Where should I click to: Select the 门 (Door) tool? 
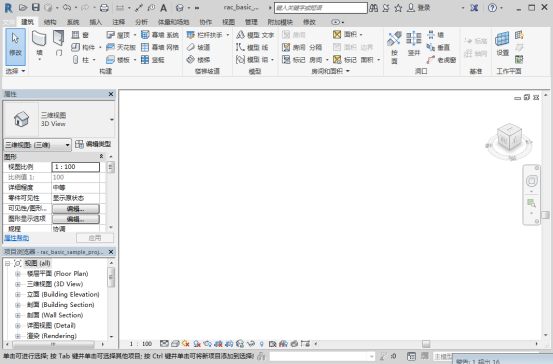(59, 43)
